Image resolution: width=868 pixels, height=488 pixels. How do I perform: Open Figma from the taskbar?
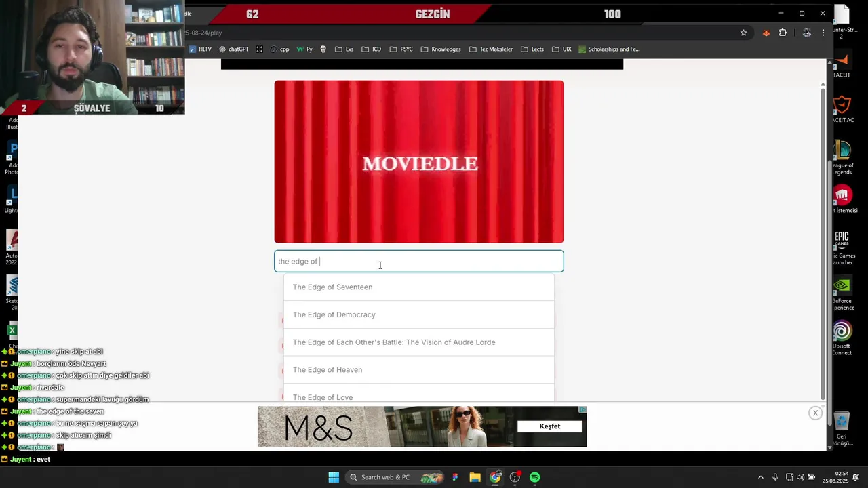455,477
